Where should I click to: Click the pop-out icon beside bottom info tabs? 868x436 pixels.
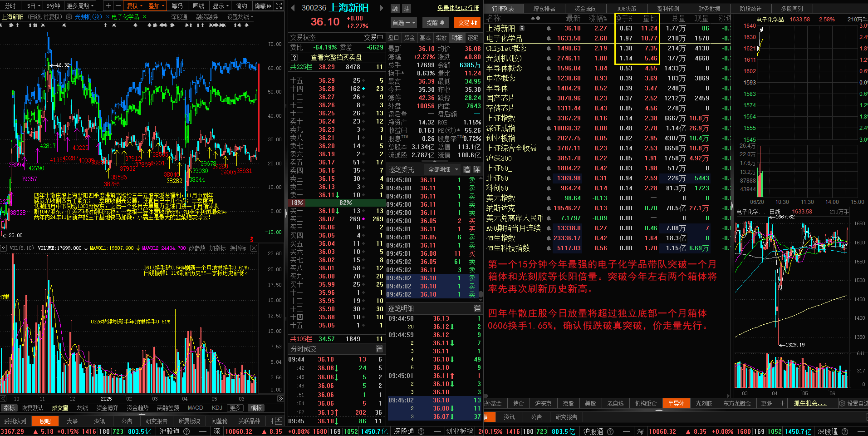279,421
